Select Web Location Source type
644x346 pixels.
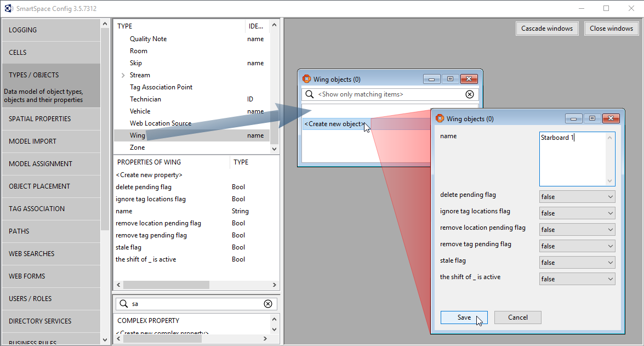tap(192, 123)
